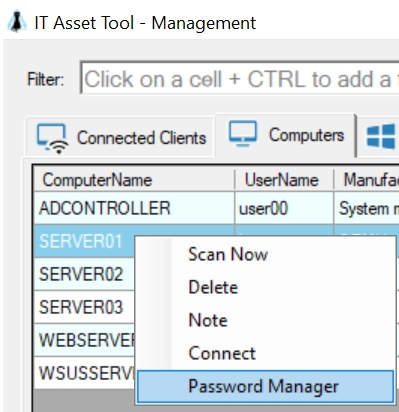Click the Computers tab monitor icon

coord(243,134)
